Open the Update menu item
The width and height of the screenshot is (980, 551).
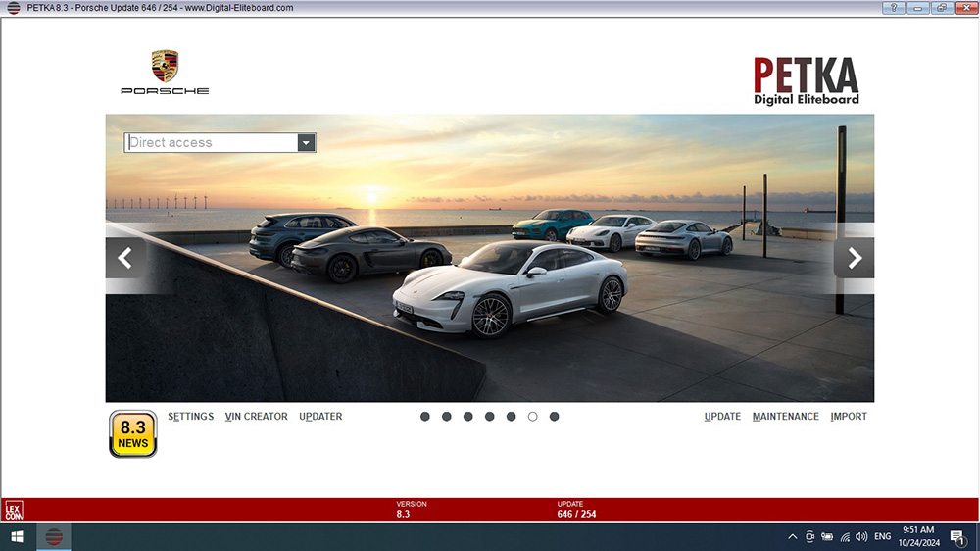point(722,417)
